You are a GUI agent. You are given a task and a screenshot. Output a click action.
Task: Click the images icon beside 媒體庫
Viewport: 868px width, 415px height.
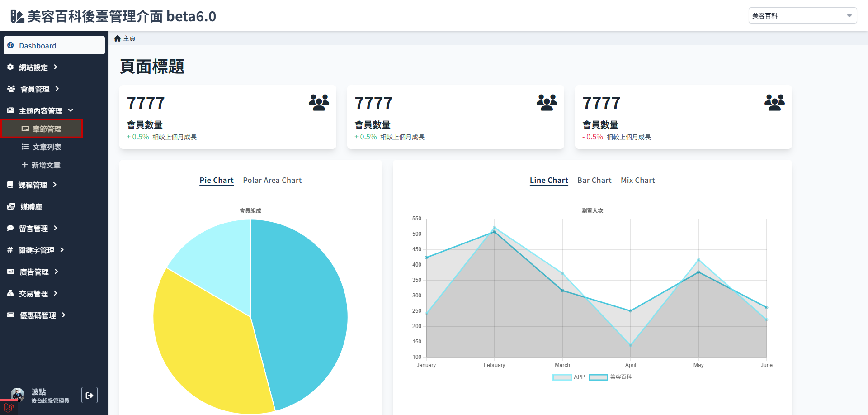[x=11, y=206]
